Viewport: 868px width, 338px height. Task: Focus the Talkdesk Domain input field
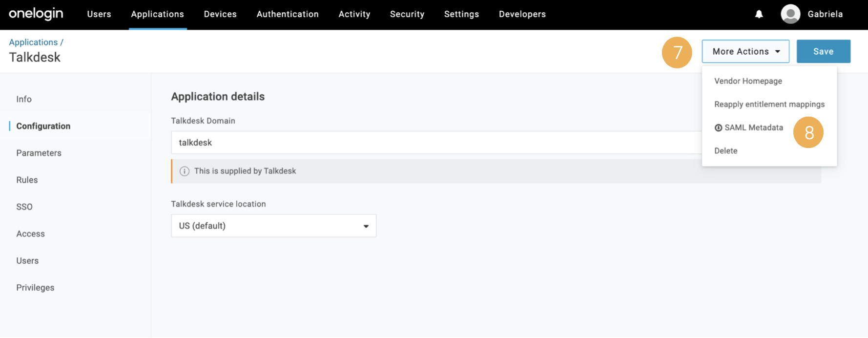tap(436, 143)
